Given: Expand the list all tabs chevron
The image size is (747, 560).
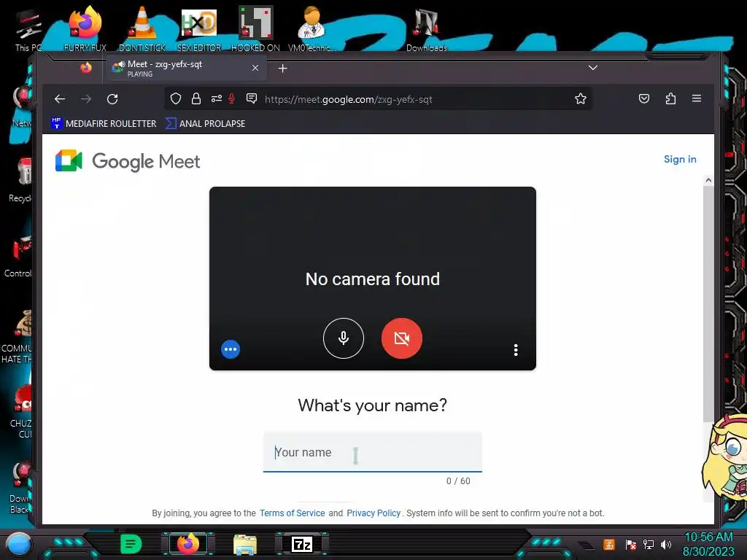Looking at the screenshot, I should click(x=592, y=68).
